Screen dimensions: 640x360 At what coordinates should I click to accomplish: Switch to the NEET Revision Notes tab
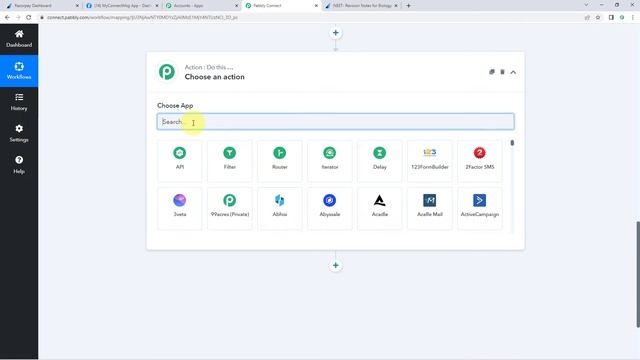coord(362,6)
